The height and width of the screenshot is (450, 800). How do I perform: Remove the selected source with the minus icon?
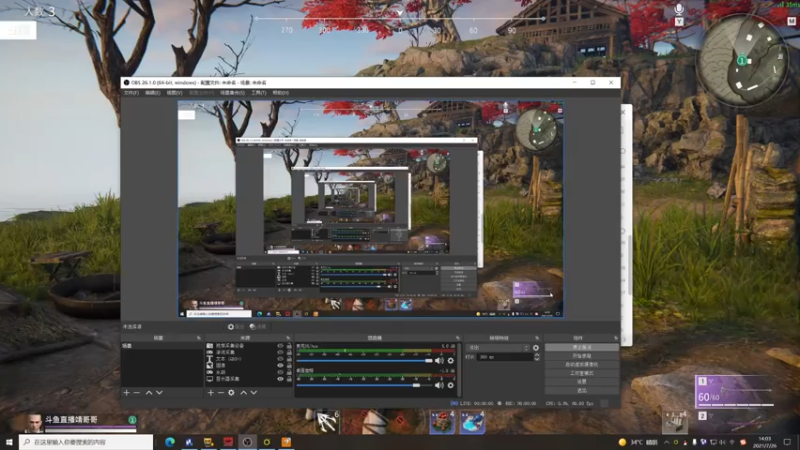click(221, 393)
